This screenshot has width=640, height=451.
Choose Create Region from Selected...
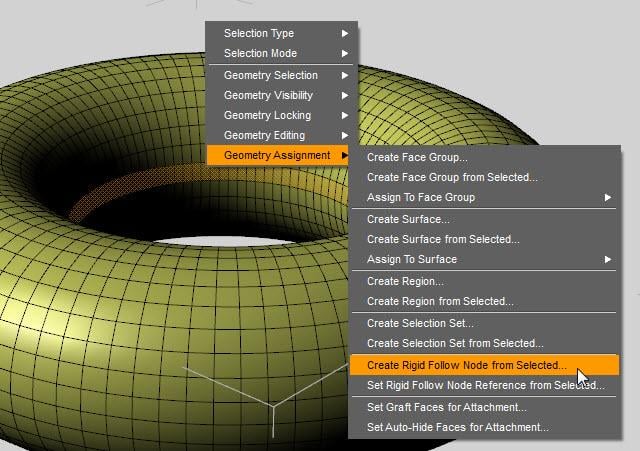tap(484, 301)
